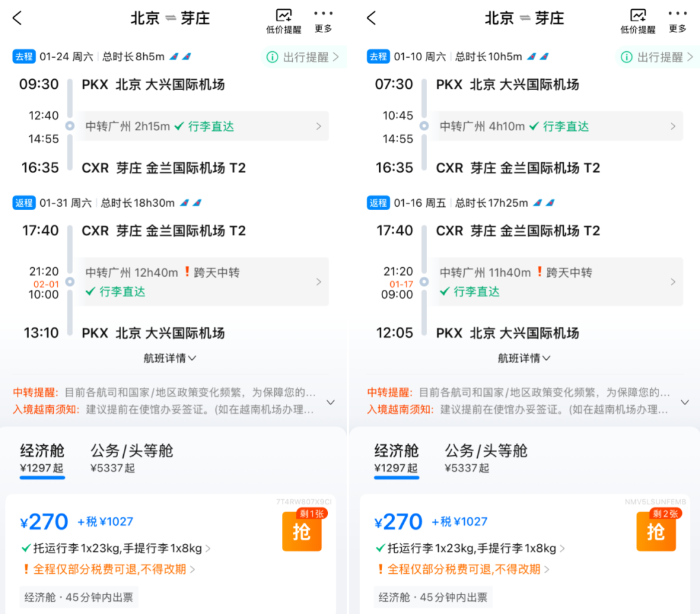Open refund policy 不得改期 on right screen
This screenshot has width=700, height=614.
coord(463,569)
